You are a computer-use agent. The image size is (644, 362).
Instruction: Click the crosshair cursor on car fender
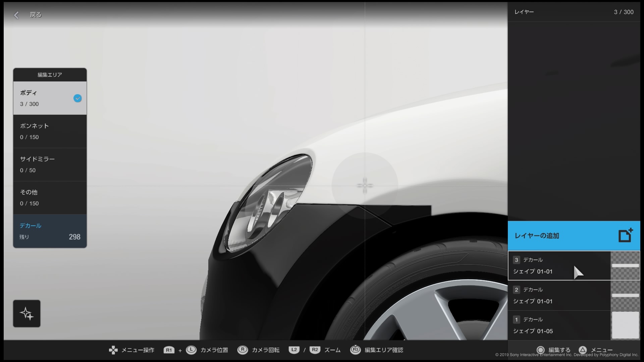click(365, 185)
